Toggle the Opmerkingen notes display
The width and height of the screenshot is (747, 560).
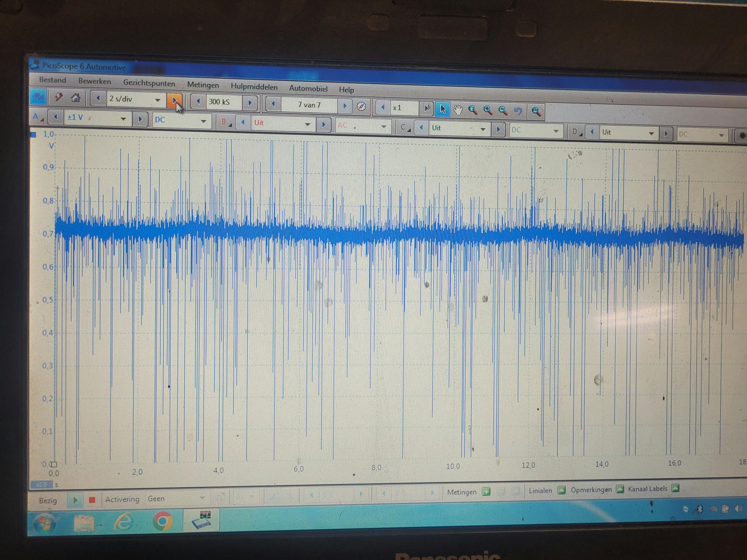620,489
